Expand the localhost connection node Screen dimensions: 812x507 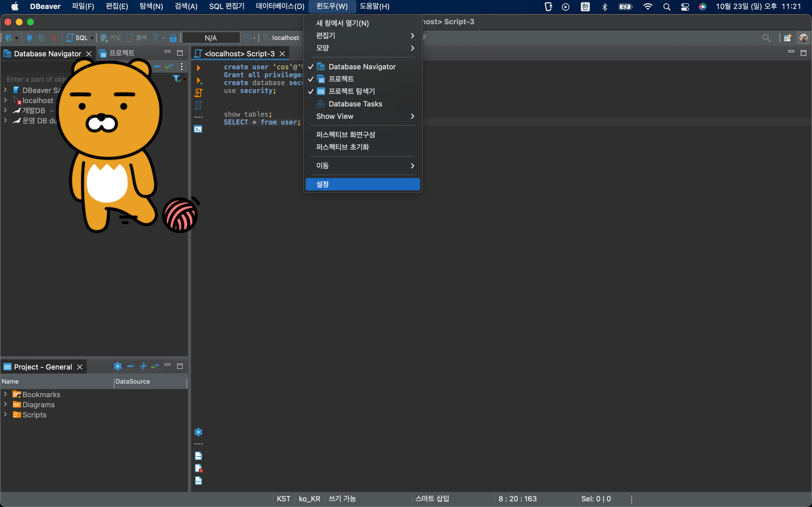(5, 100)
